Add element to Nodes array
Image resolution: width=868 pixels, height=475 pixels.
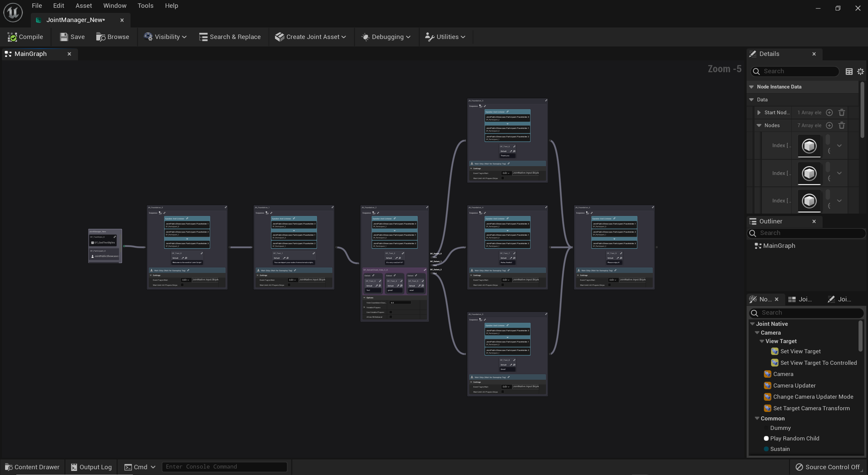[x=829, y=125]
